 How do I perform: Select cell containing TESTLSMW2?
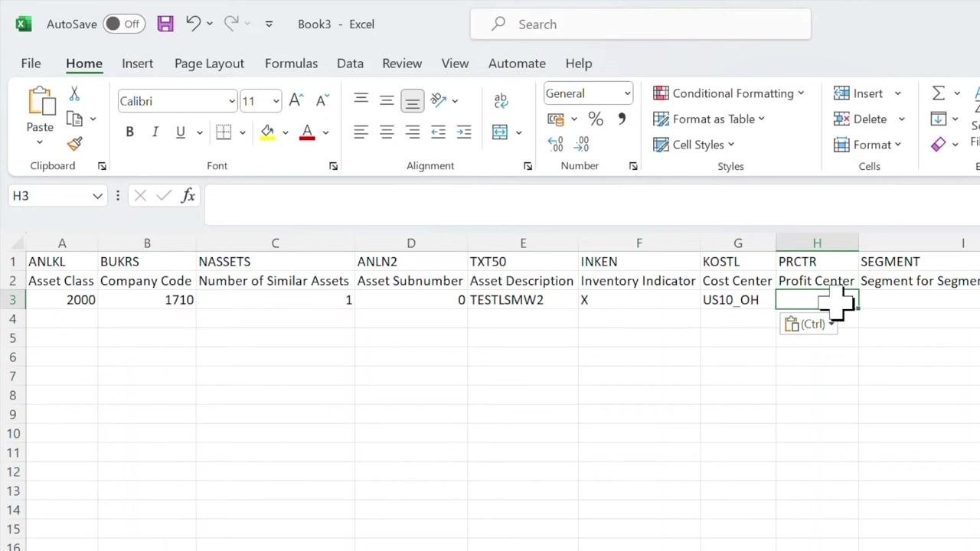pyautogui.click(x=523, y=300)
